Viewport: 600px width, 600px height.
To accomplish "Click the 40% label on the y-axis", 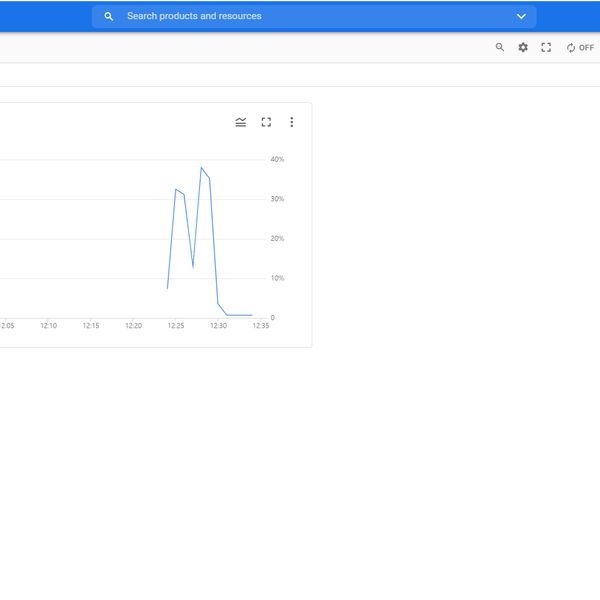I will point(277,160).
